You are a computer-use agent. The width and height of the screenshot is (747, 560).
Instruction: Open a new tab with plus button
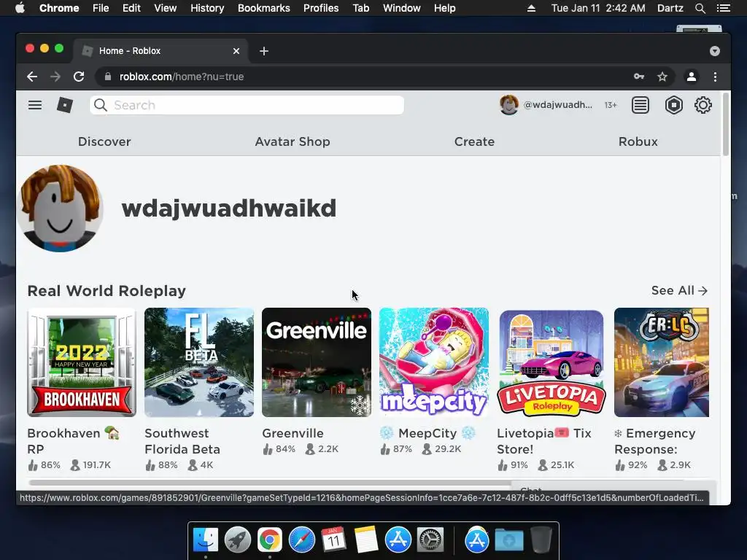264,51
